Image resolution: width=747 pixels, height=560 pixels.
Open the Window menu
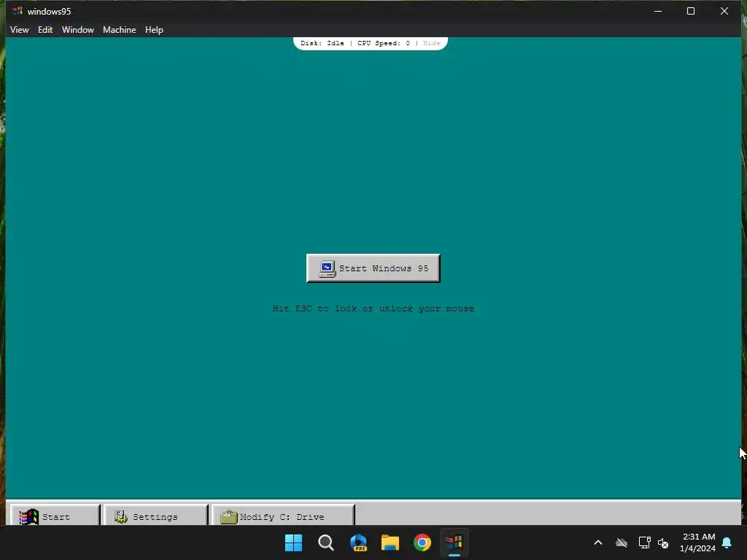point(77,29)
